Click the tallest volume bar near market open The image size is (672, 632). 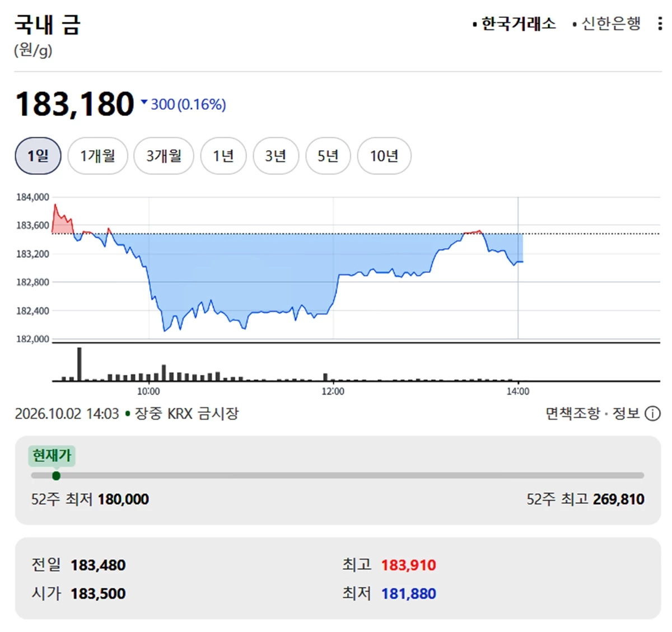pyautogui.click(x=80, y=364)
